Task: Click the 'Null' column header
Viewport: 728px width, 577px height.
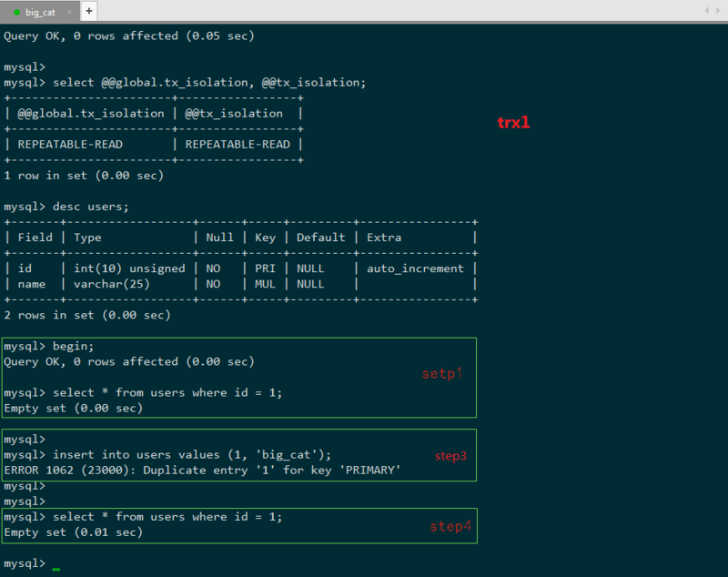Action: click(x=219, y=238)
